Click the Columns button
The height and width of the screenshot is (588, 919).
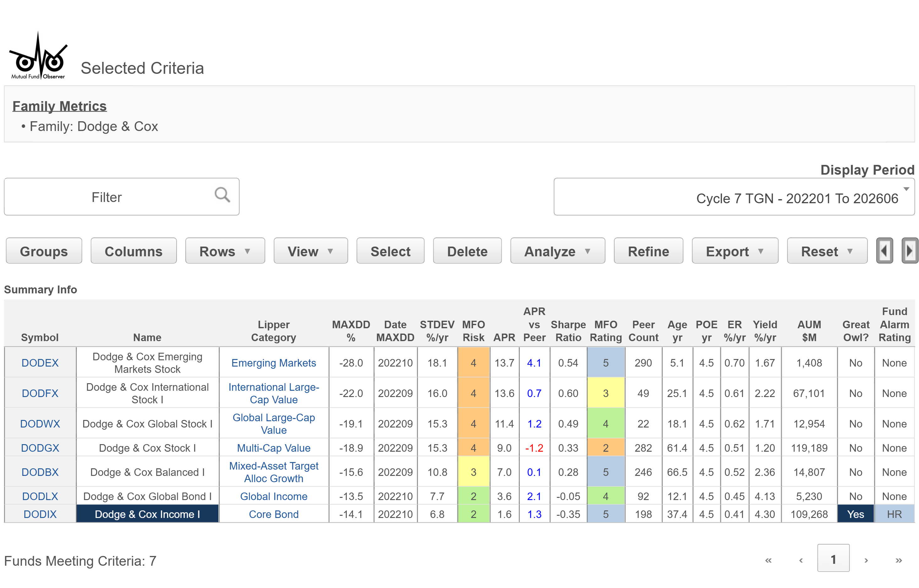point(133,251)
